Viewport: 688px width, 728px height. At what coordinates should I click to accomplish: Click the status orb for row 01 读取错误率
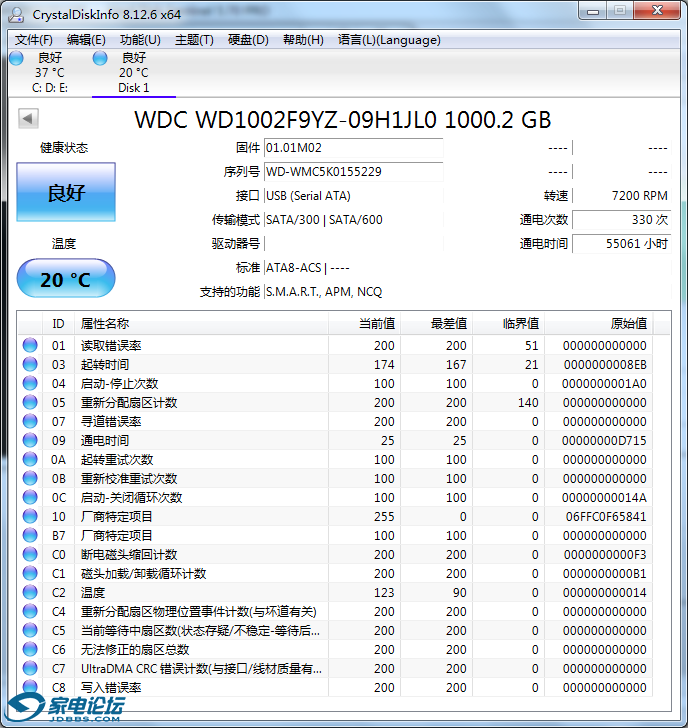(30, 345)
